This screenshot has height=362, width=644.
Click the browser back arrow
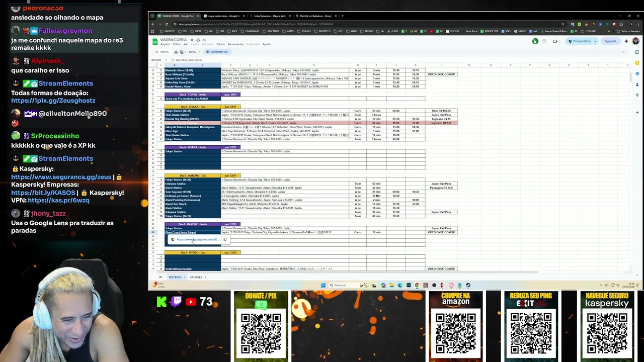153,24
